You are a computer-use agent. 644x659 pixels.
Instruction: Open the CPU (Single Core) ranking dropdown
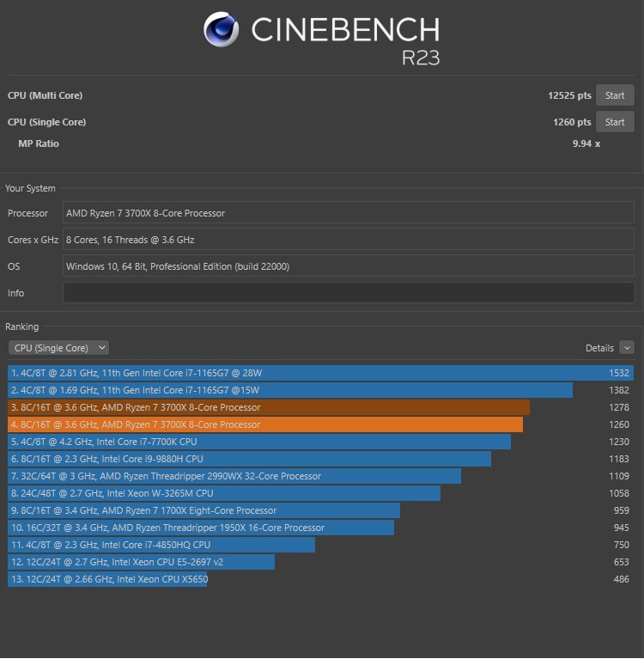click(58, 348)
